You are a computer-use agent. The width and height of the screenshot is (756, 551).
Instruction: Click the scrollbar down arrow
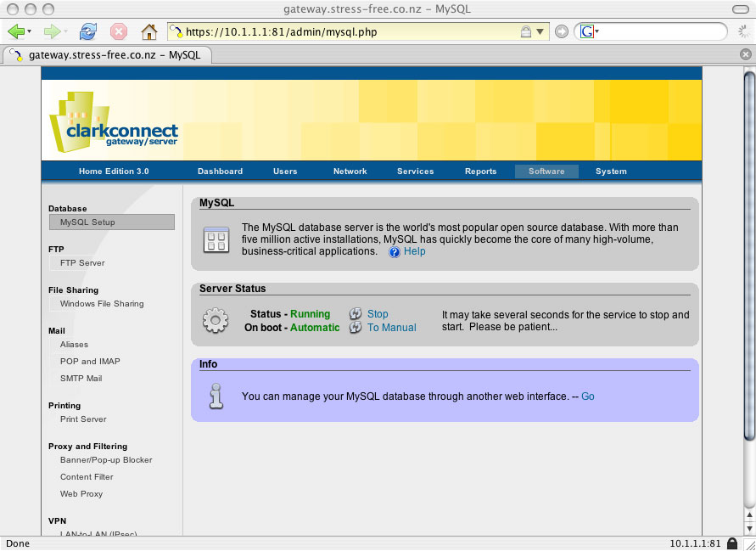coord(749,528)
